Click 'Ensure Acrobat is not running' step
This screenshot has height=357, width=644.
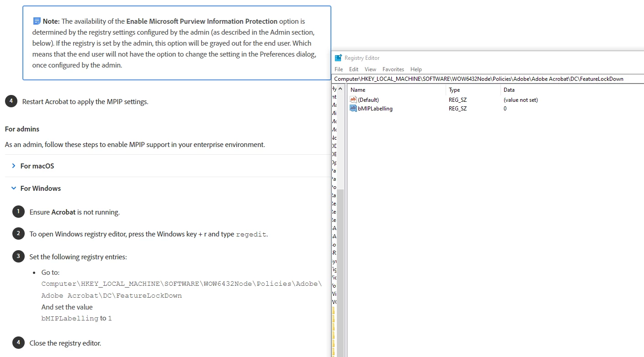point(75,212)
